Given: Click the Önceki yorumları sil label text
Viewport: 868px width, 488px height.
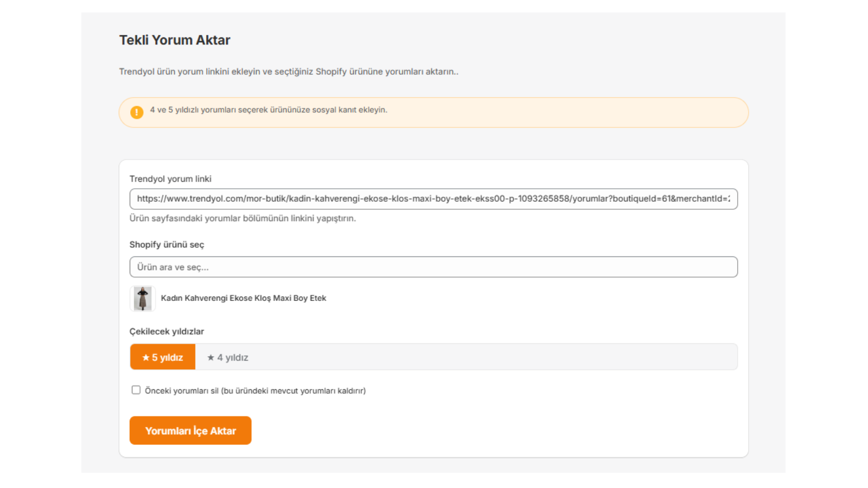Looking at the screenshot, I should (x=255, y=390).
